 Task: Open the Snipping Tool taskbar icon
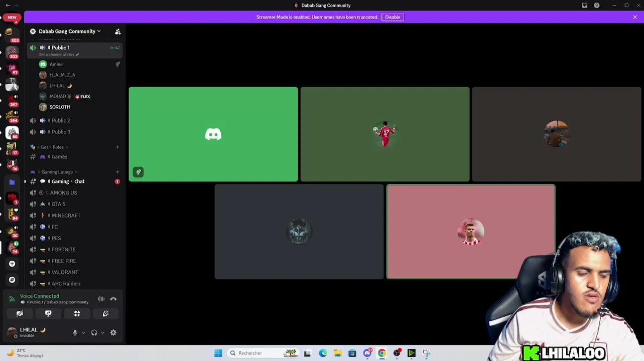click(426, 353)
